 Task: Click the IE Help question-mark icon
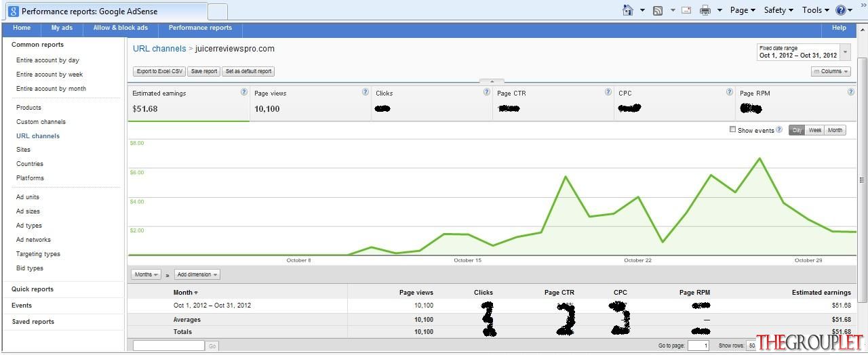coord(841,10)
